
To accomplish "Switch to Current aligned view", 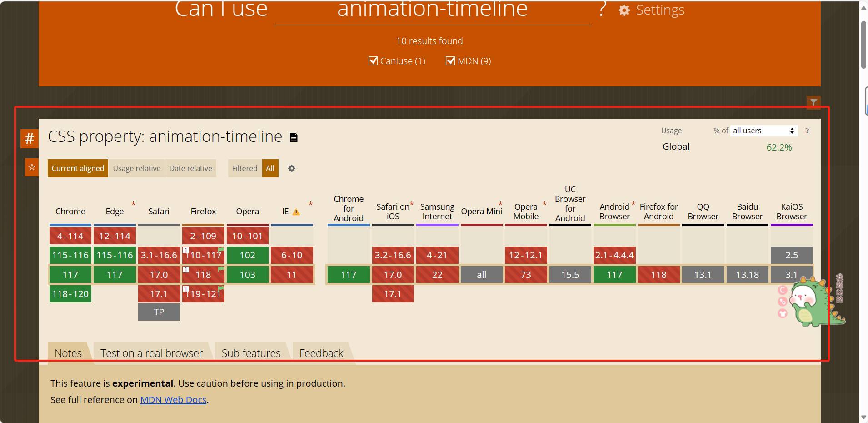I will coord(78,168).
